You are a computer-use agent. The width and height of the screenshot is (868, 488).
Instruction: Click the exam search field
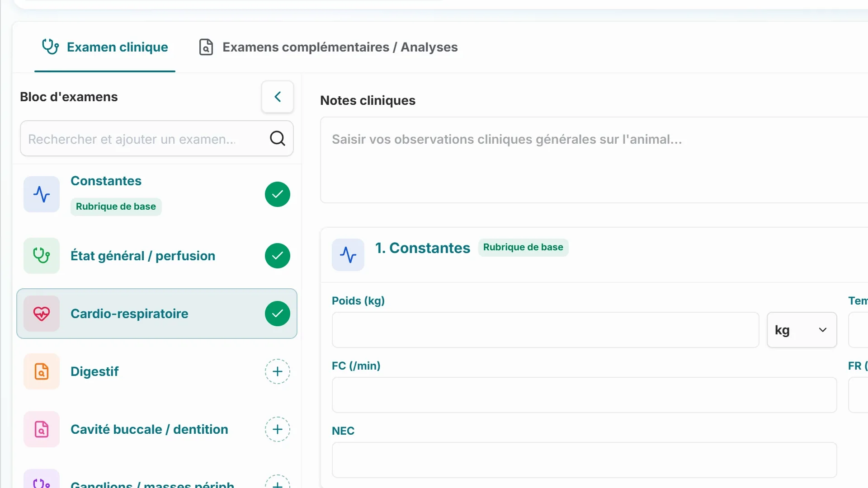pos(157,139)
